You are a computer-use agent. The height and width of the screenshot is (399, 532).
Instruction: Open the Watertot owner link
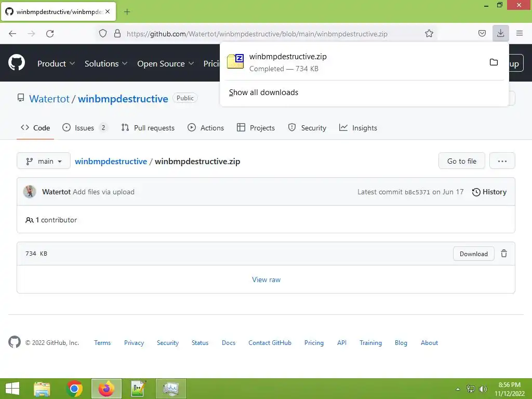click(x=49, y=99)
